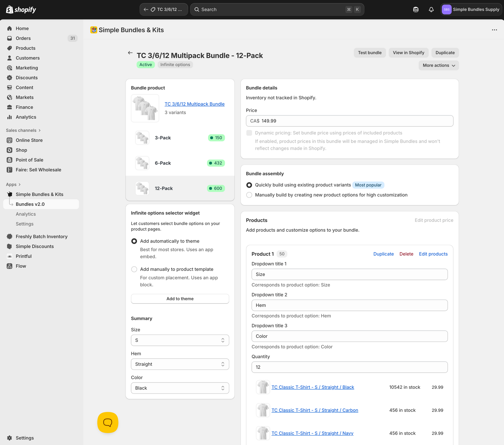
Task: Click the Customers person icon
Action: pyautogui.click(x=10, y=58)
